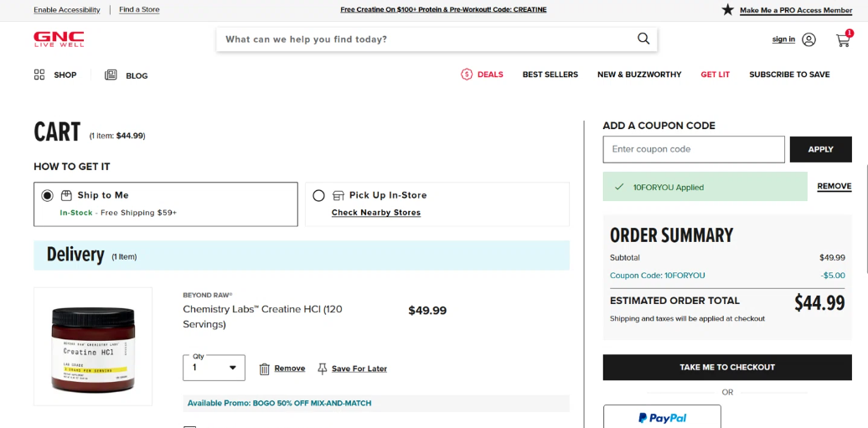Click the coupon Apply button

(820, 149)
